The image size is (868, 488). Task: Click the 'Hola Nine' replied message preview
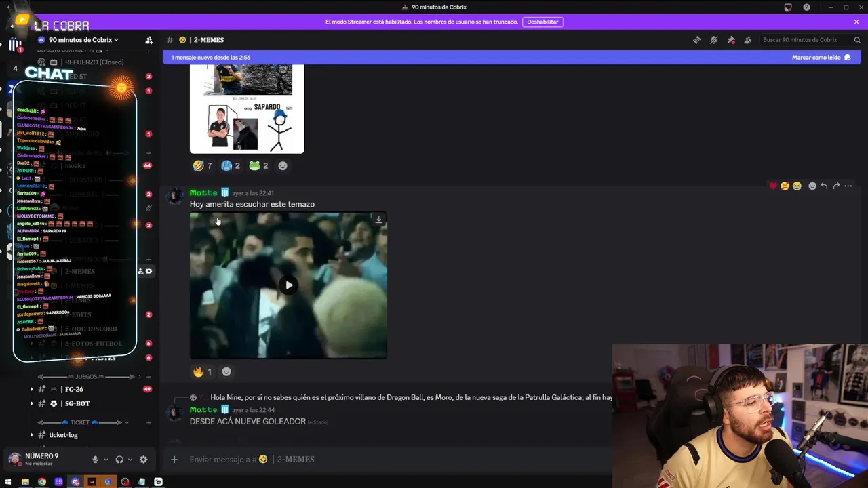[x=411, y=397]
